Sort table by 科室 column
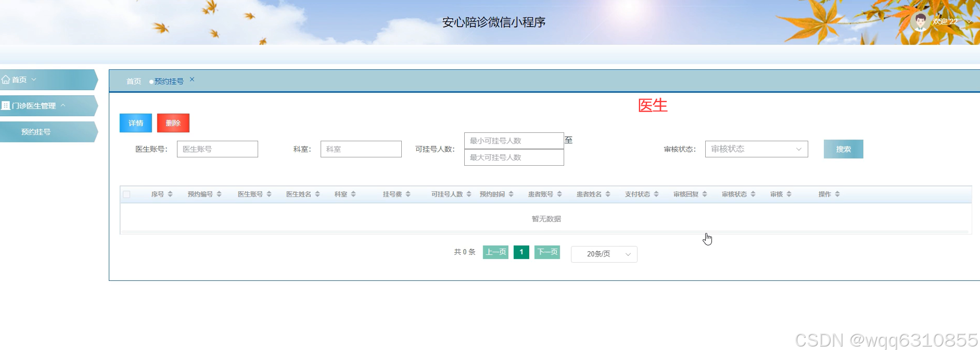Image resolution: width=980 pixels, height=357 pixels. (x=353, y=194)
